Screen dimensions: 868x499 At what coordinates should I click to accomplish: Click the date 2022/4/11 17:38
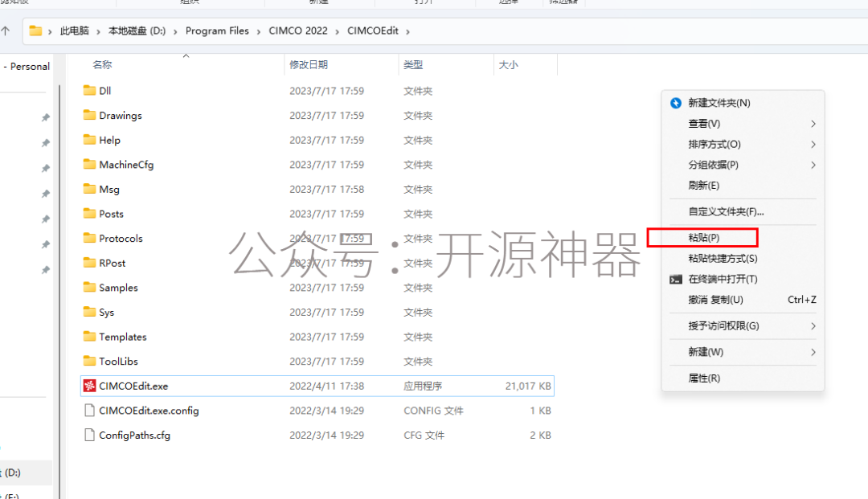(326, 387)
